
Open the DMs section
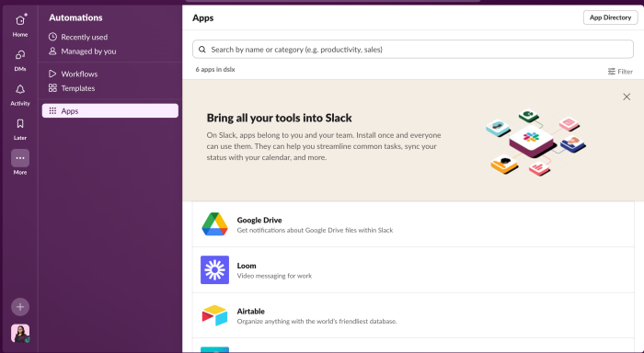(19, 60)
